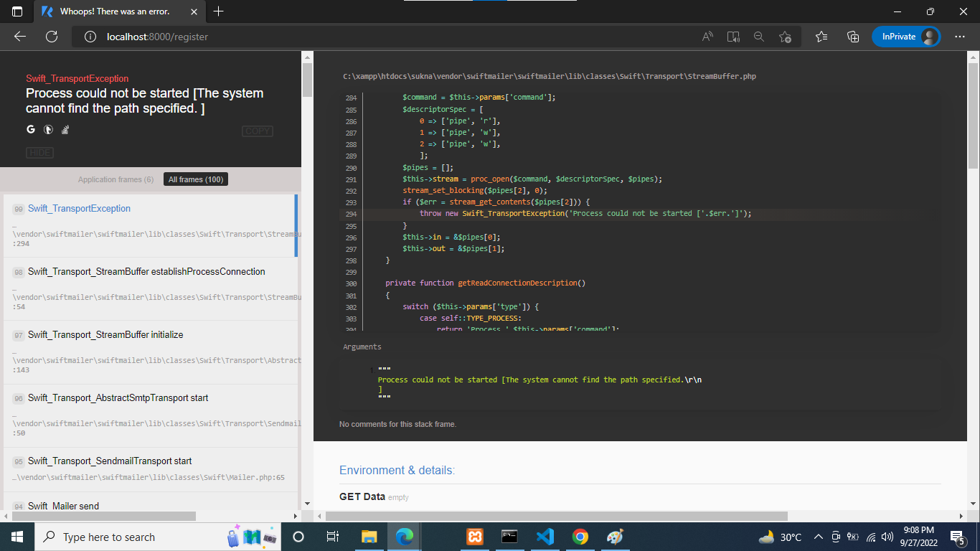Select the All frames (100) tab
The height and width of the screenshot is (551, 980).
click(x=196, y=179)
